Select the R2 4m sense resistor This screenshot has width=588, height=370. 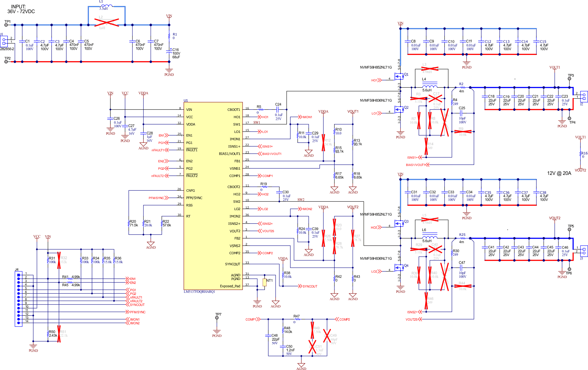coord(462,87)
